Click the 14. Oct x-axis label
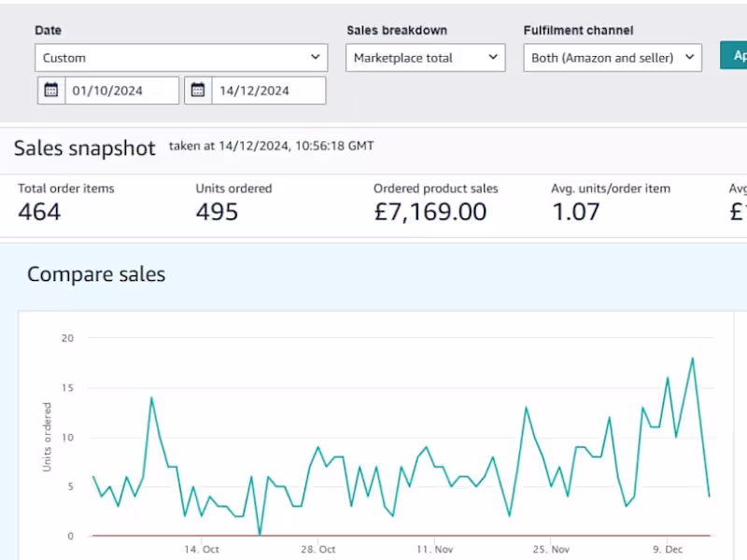 pyautogui.click(x=202, y=550)
